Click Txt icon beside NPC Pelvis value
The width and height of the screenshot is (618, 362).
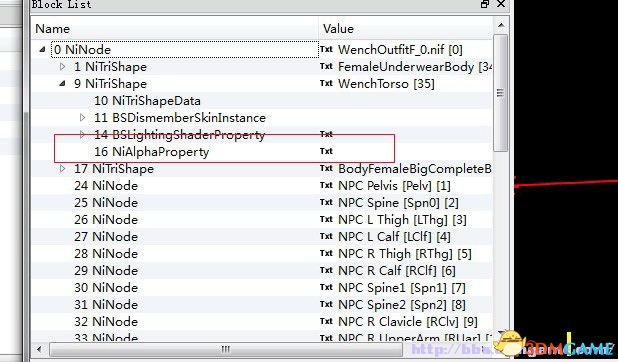pyautogui.click(x=326, y=185)
